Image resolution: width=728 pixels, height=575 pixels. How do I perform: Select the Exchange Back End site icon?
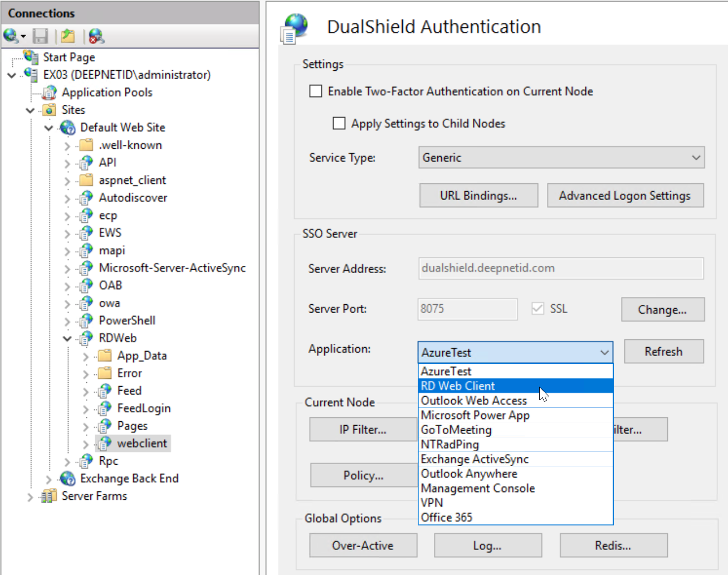point(67,479)
